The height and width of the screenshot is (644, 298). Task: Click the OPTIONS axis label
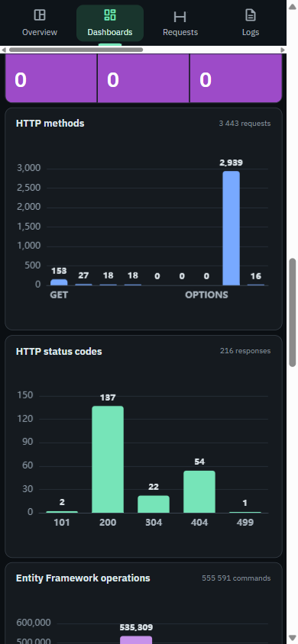tap(206, 295)
